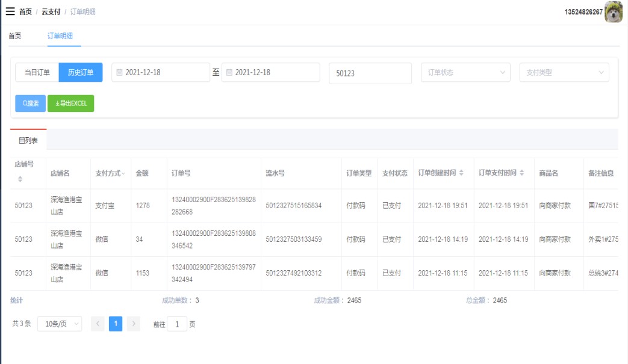Expand the 支付类型 dropdown
This screenshot has width=628, height=364.
pyautogui.click(x=564, y=72)
